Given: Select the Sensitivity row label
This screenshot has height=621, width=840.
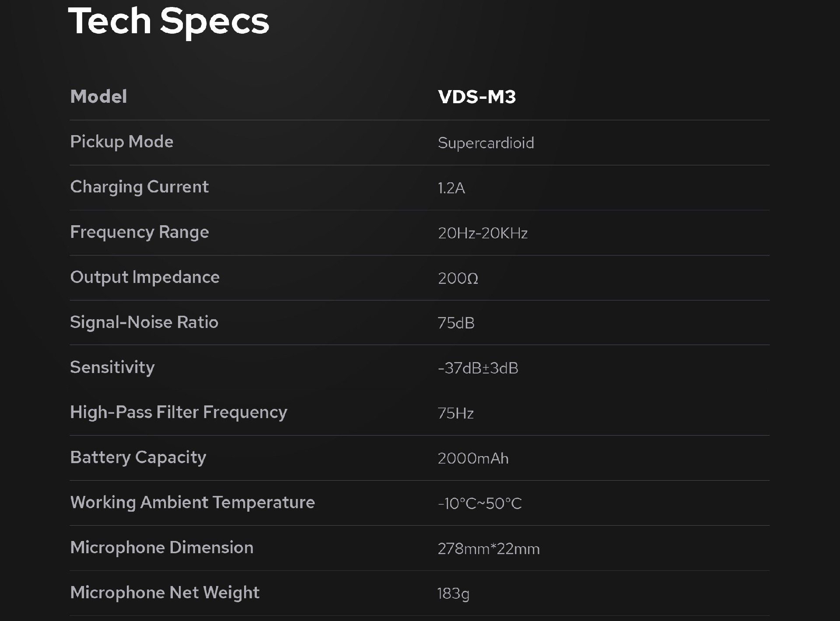Looking at the screenshot, I should tap(112, 367).
